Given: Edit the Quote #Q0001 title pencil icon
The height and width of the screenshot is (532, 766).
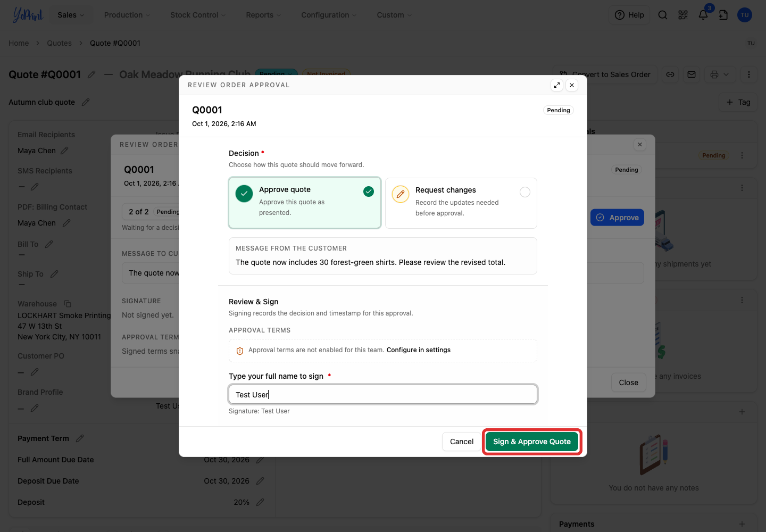Looking at the screenshot, I should pyautogui.click(x=91, y=74).
